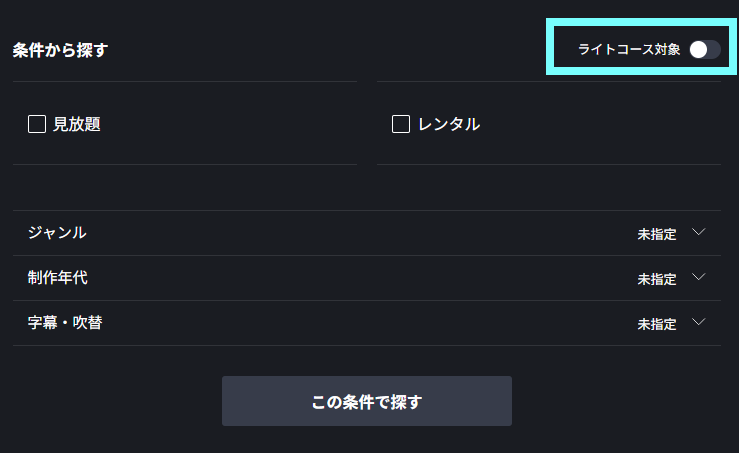Screen dimensions: 739x453
Task: Click the 条件から探す heading
Action: tap(60, 49)
